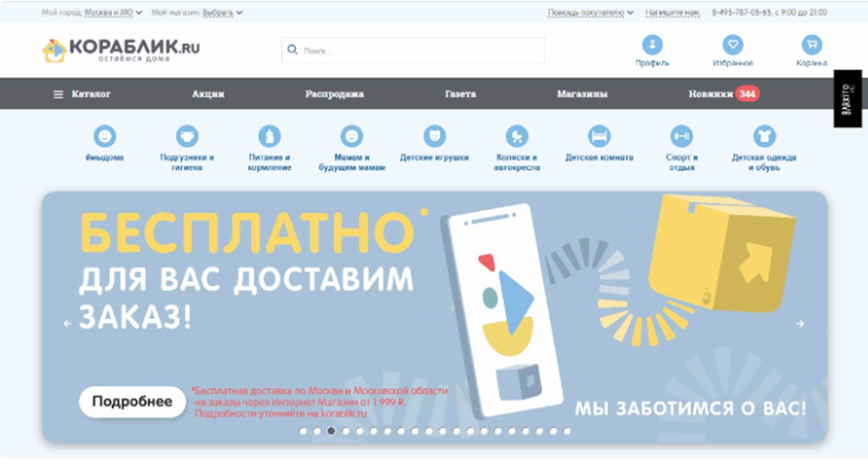868x463 pixels.
Task: Open the Избранное heart icon
Action: pyautogui.click(x=733, y=45)
